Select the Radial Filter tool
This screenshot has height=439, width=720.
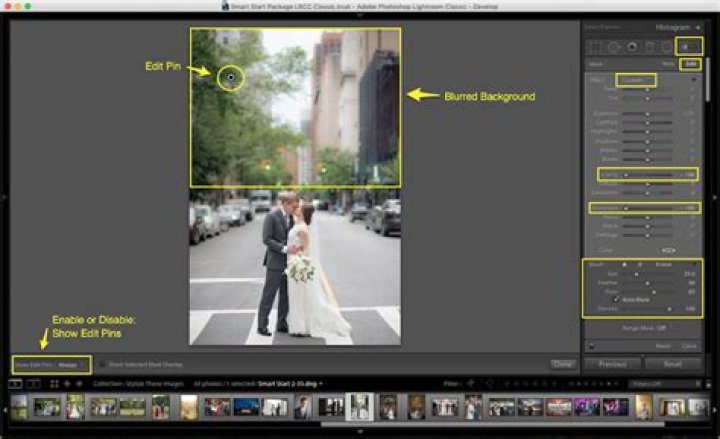(667, 46)
